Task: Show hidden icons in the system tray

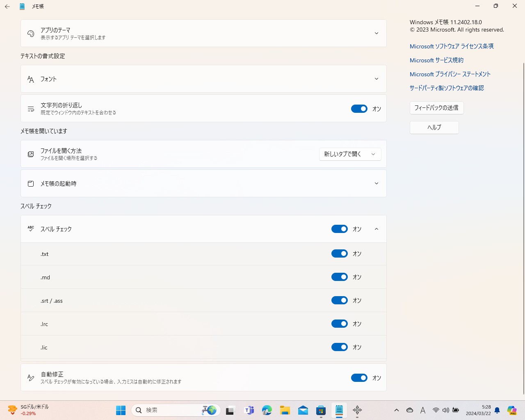Action: click(397, 410)
